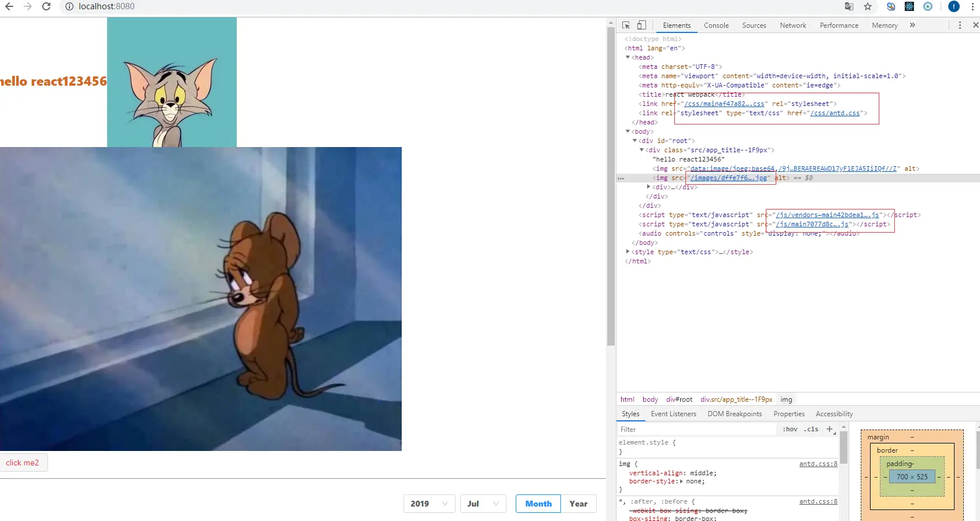Toggle the device toolbar in DevTools
The width and height of the screenshot is (980, 521).
coord(641,25)
